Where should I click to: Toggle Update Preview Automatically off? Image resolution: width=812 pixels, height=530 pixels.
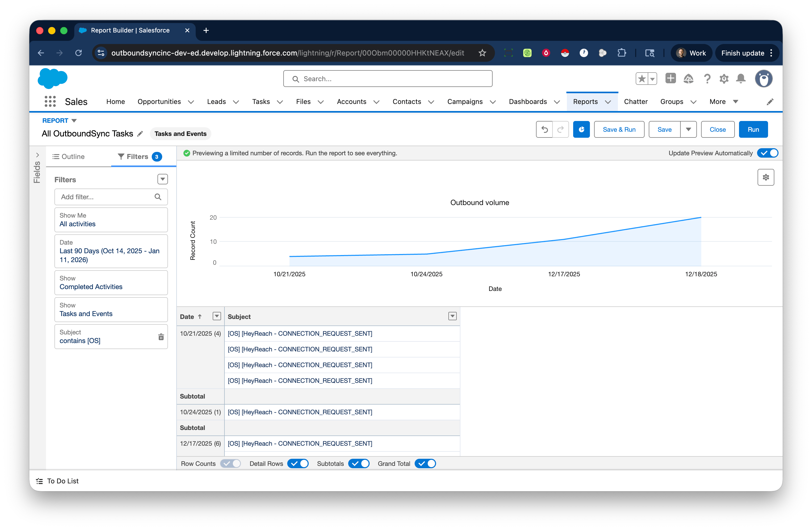tap(768, 153)
